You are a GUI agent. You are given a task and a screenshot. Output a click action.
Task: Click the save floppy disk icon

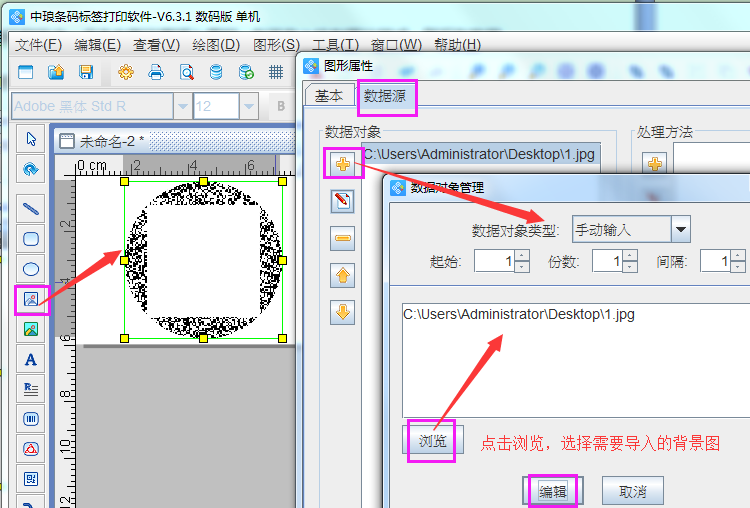pos(86,72)
